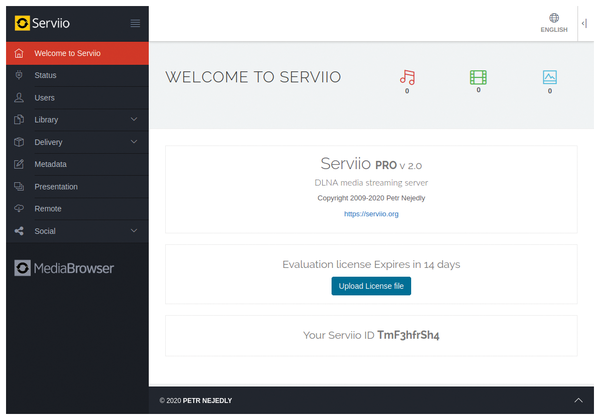
Task: Select Welcome to Serviio menu item
Action: pos(77,53)
